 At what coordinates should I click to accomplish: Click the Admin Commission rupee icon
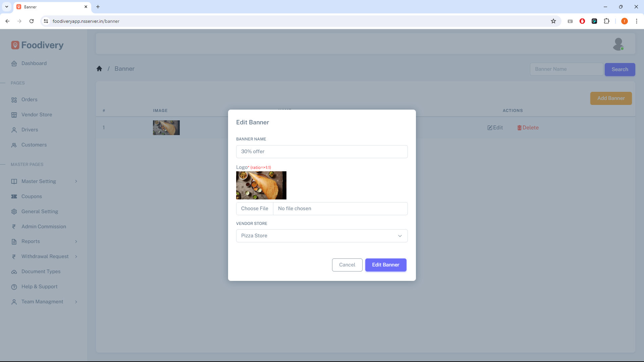point(14,227)
